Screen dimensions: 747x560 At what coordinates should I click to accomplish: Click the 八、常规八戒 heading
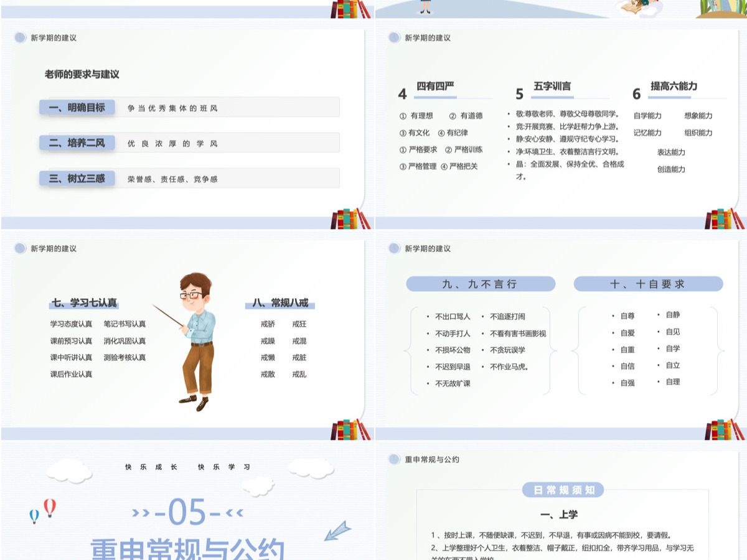click(x=280, y=303)
